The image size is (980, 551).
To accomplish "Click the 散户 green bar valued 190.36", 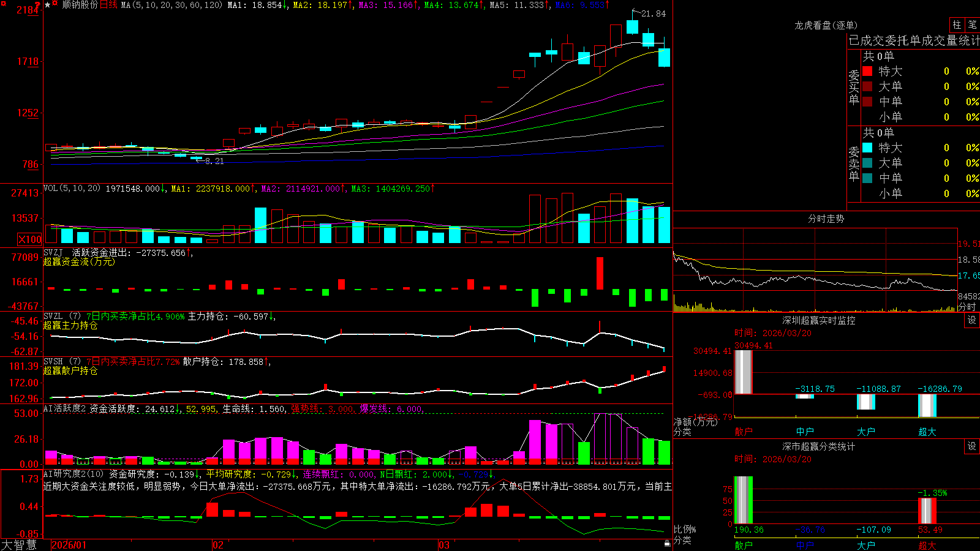I will (x=743, y=500).
